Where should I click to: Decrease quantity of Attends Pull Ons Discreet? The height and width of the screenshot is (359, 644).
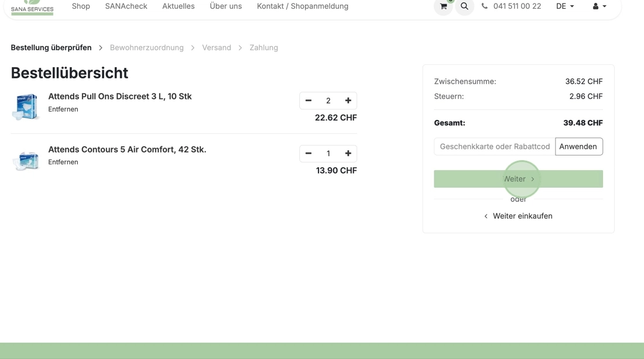(309, 101)
